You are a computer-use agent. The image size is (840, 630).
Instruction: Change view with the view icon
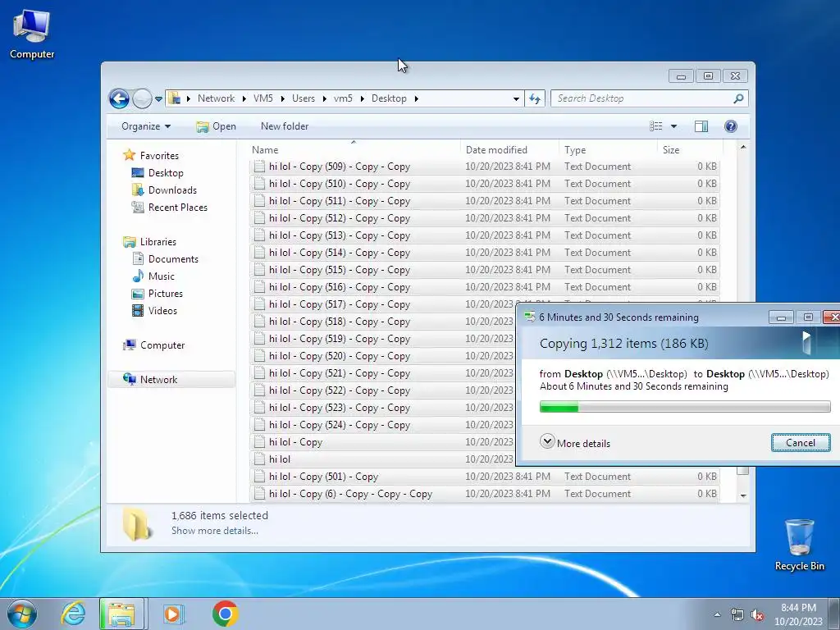(656, 126)
